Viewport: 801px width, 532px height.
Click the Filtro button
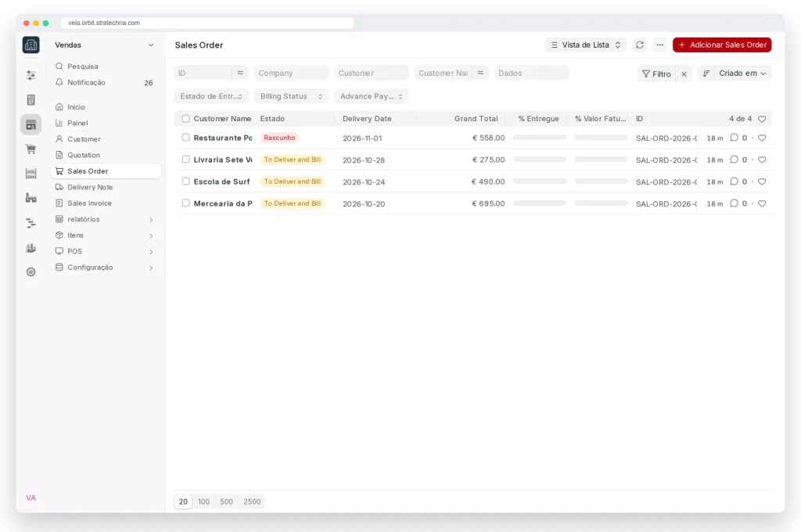tap(656, 74)
